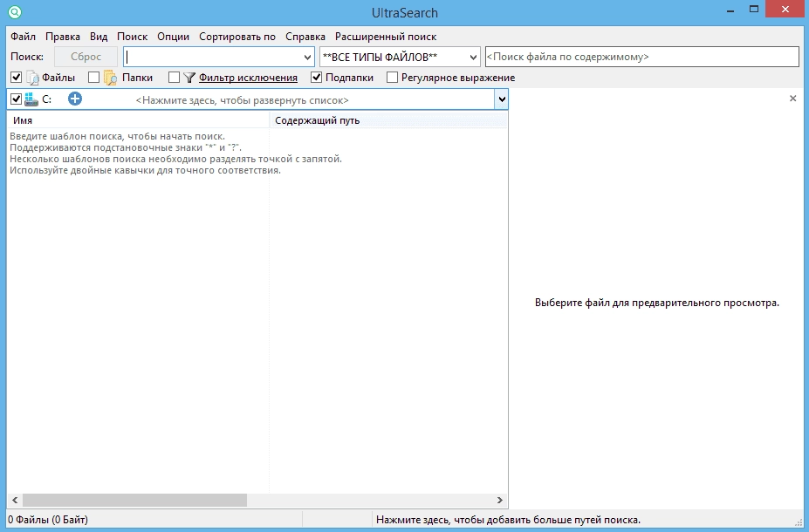Click the Содержащий путь column header
The image size is (809, 532).
pyautogui.click(x=388, y=120)
